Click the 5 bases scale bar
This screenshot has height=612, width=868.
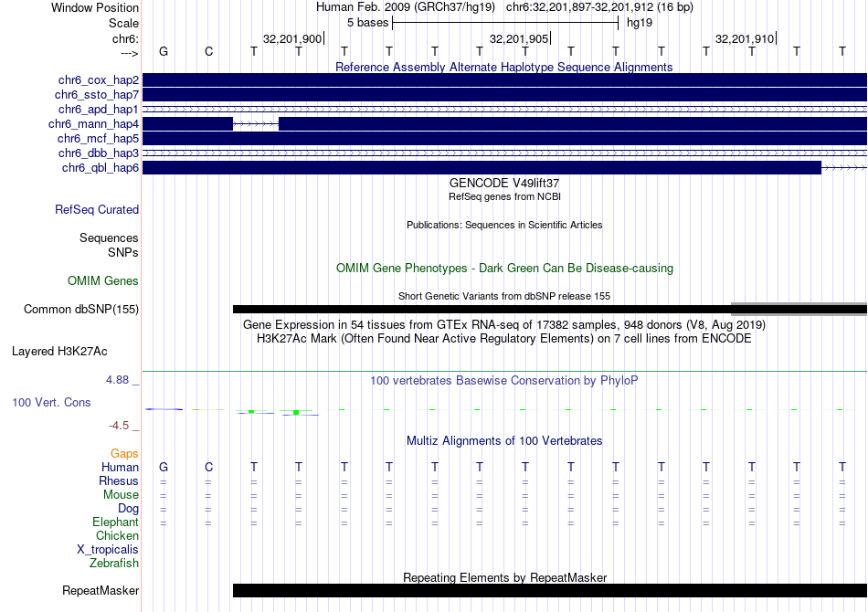[x=505, y=23]
